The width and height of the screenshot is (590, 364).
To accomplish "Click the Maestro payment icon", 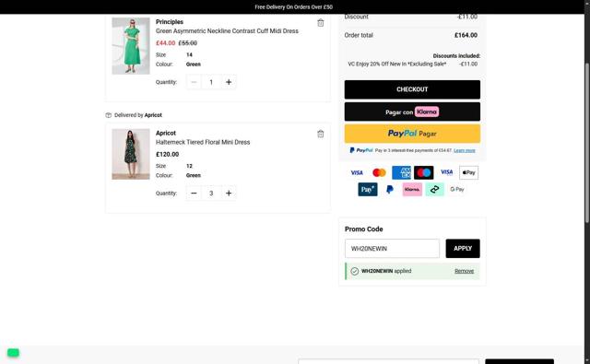I will [x=424, y=172].
